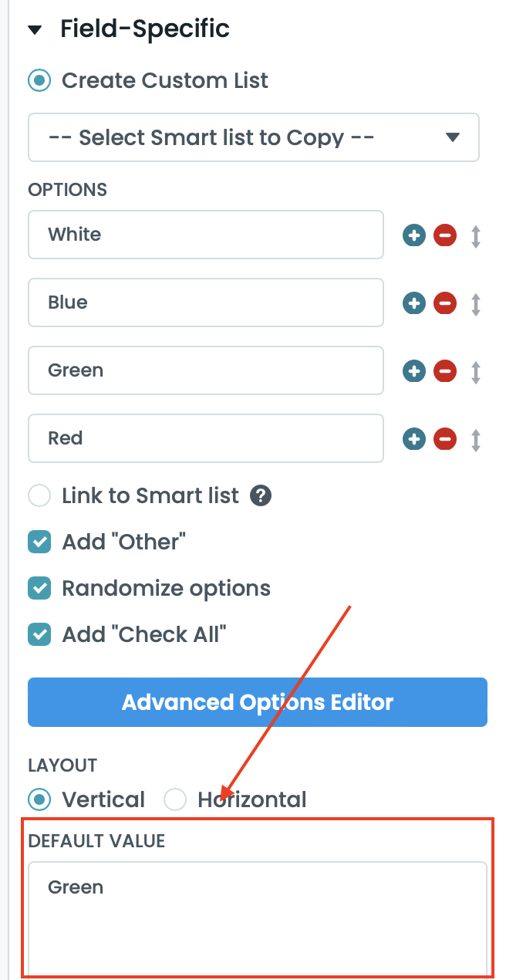Viewport: 506px width, 980px height.
Task: Add an option after Red
Action: 414,439
